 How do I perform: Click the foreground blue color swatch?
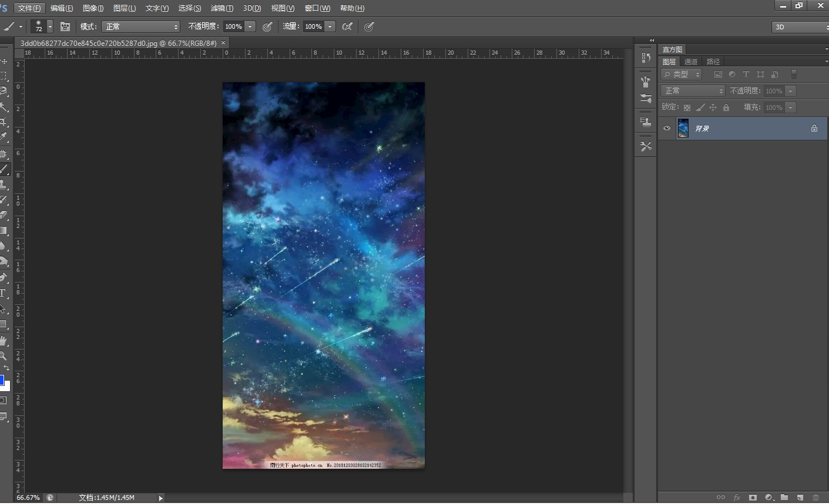(1, 380)
